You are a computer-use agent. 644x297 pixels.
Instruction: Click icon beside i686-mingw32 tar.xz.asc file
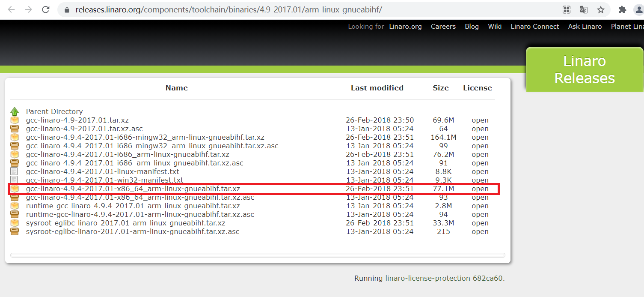[15, 146]
